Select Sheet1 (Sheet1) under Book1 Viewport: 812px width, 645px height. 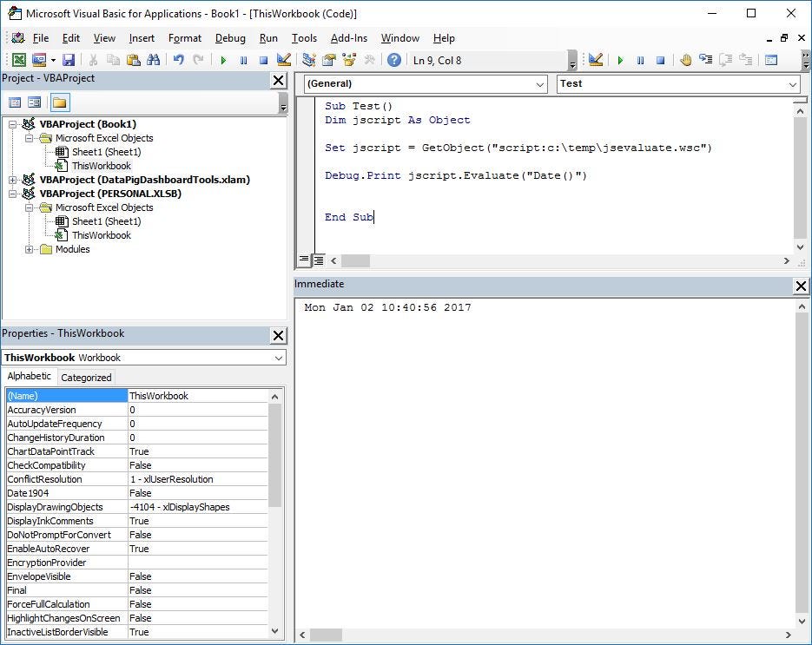point(106,152)
